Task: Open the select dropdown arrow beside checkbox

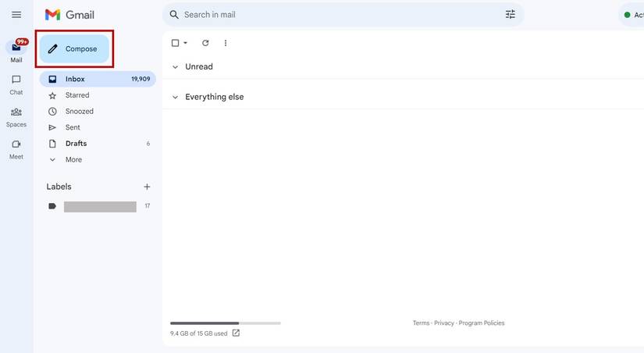Action: (186, 43)
